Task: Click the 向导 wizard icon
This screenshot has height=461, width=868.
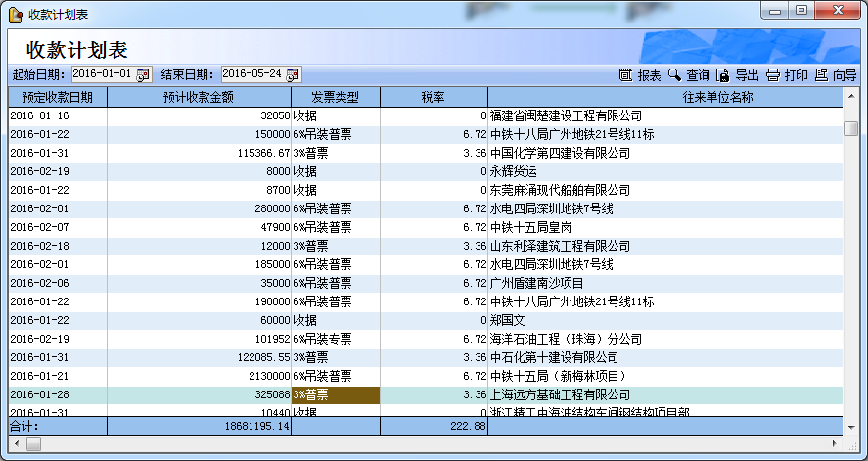Action: click(821, 75)
